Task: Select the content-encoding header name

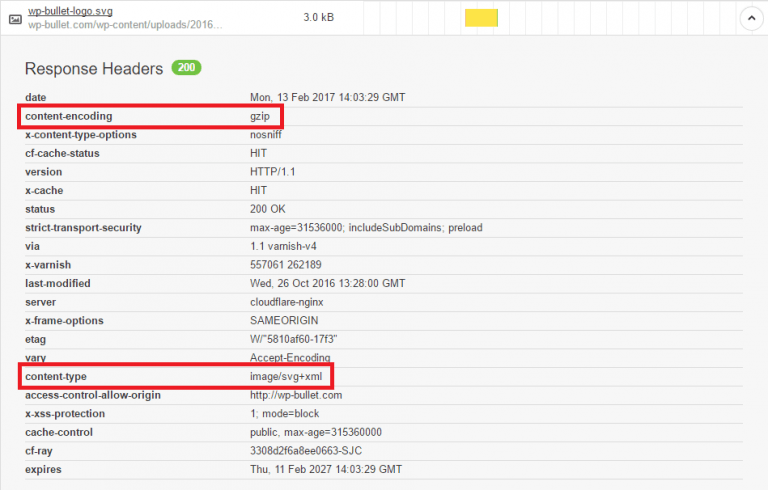Action: pos(69,116)
